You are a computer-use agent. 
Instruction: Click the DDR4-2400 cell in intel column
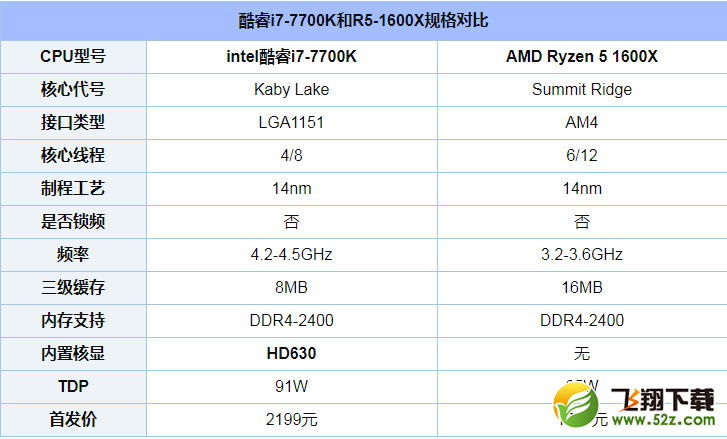tap(292, 320)
